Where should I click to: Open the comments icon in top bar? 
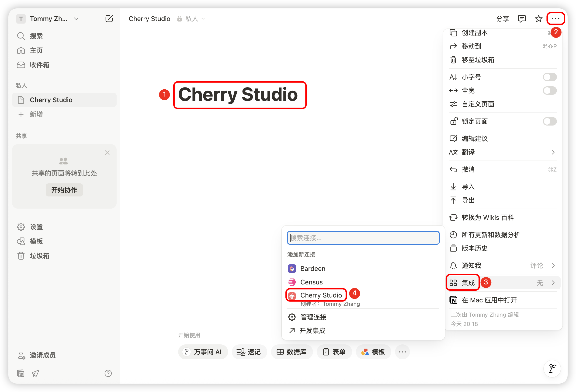click(522, 19)
